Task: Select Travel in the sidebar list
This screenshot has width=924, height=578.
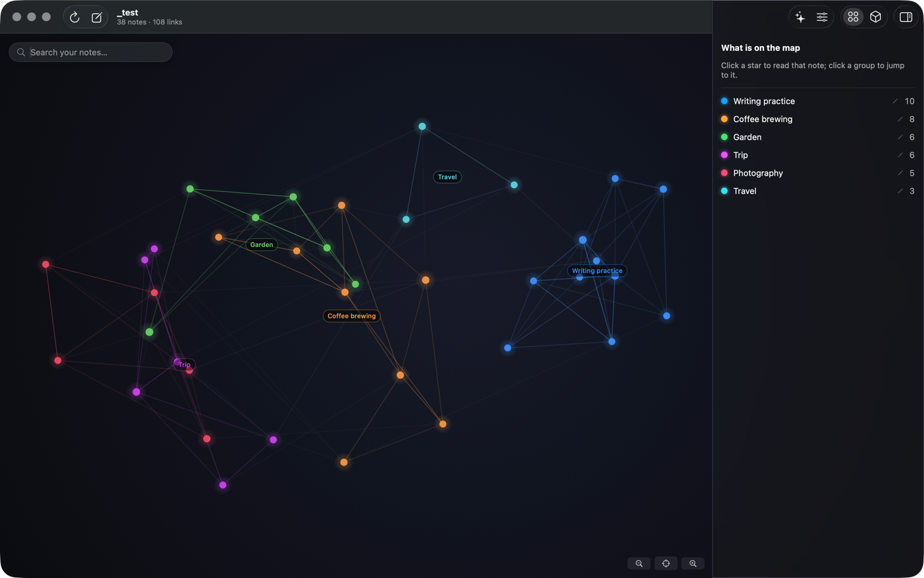Action: pyautogui.click(x=818, y=191)
